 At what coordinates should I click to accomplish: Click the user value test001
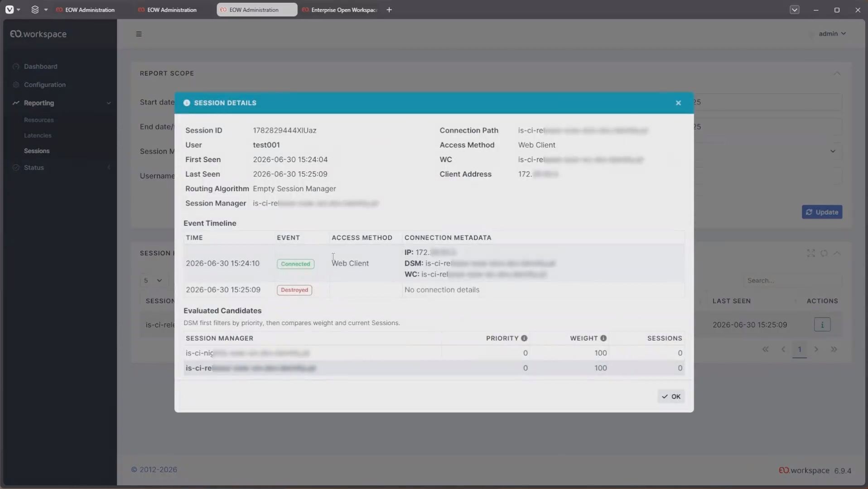coord(266,145)
